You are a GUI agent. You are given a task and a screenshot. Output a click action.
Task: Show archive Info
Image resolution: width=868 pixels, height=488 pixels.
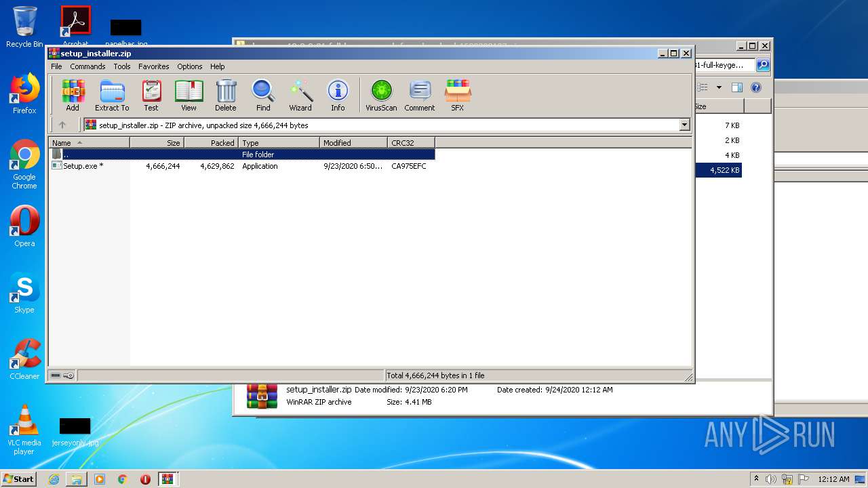coord(338,95)
